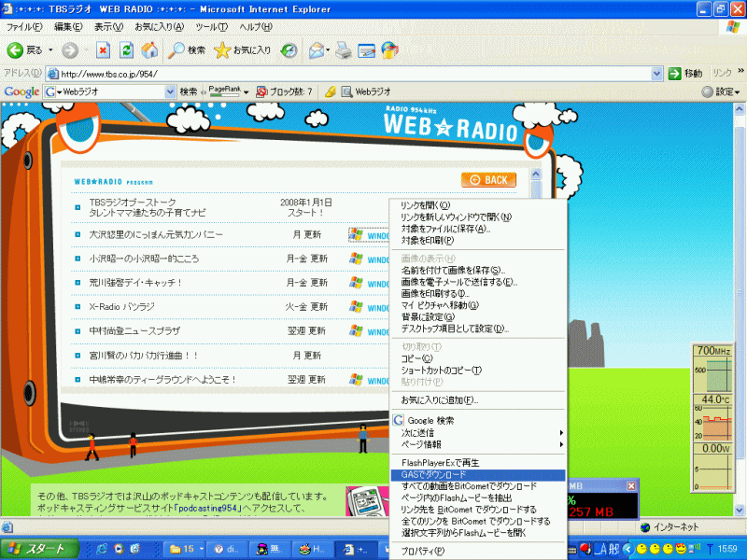Click the program title TBSラジオブーストーク
This screenshot has height=560, width=747.
[133, 203]
